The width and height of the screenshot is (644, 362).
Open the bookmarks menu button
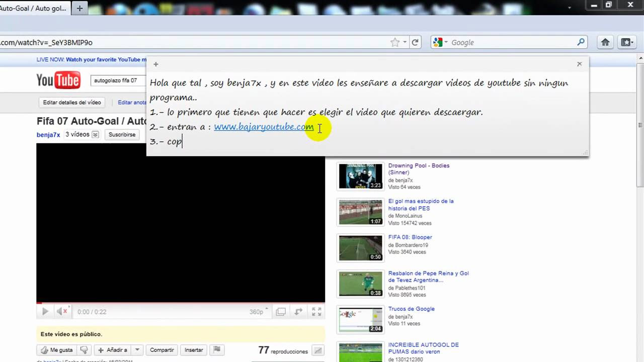tap(627, 43)
